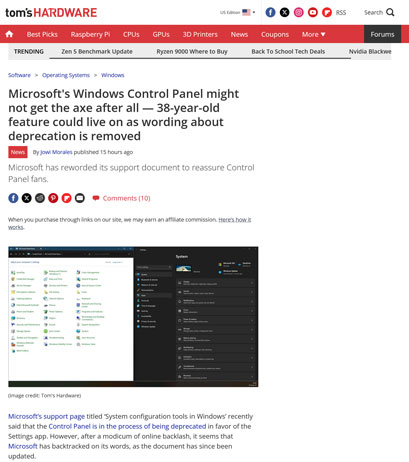This screenshot has width=409, height=462.
Task: Open Facebook icon in the header
Action: point(270,12)
